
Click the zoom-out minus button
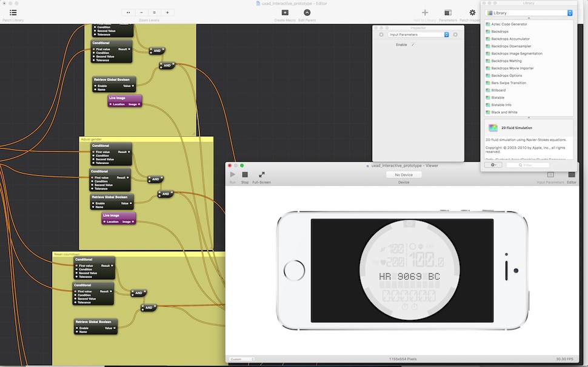(x=141, y=12)
